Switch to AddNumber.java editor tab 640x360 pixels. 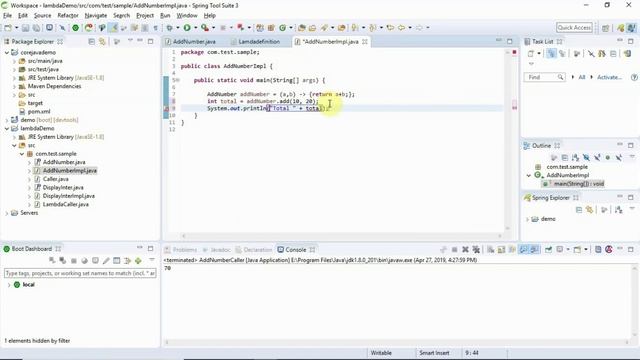coord(191,42)
